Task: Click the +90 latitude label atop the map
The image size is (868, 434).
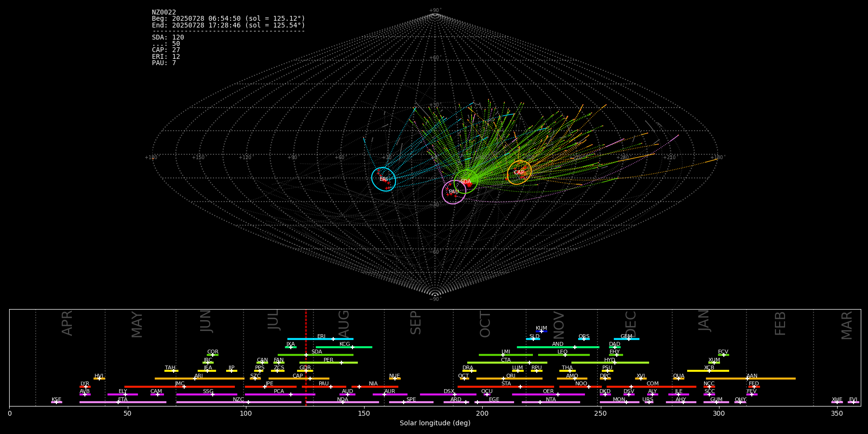Action: [x=435, y=11]
